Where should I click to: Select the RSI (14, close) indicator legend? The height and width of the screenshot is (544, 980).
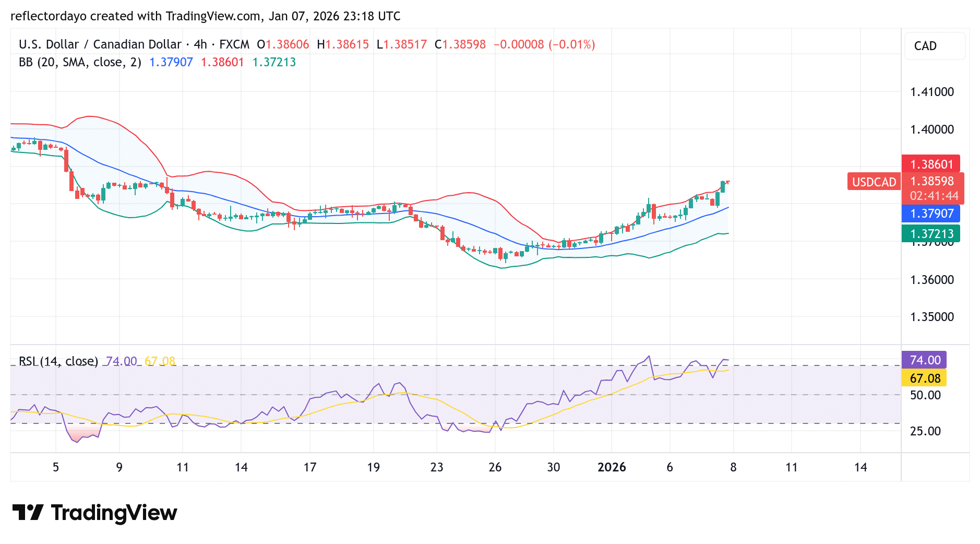coord(58,361)
